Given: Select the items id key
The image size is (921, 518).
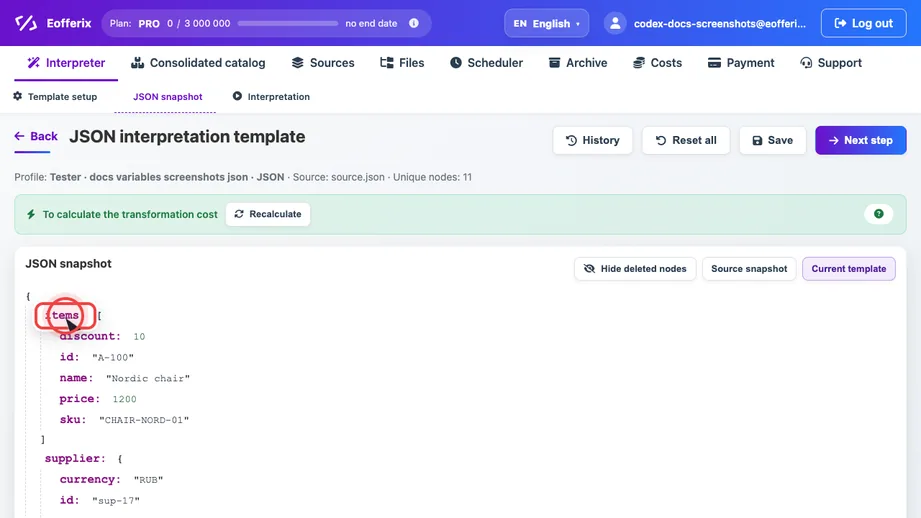Looking at the screenshot, I should tap(69, 357).
